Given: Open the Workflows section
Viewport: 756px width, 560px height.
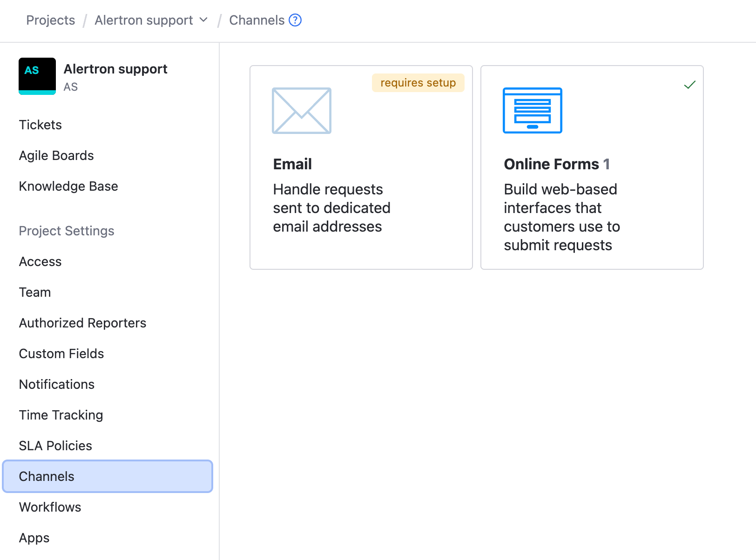Looking at the screenshot, I should click(50, 507).
